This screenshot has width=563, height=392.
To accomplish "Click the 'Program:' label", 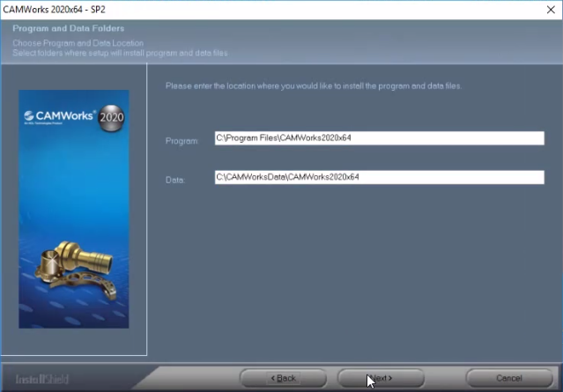I will 182,141.
